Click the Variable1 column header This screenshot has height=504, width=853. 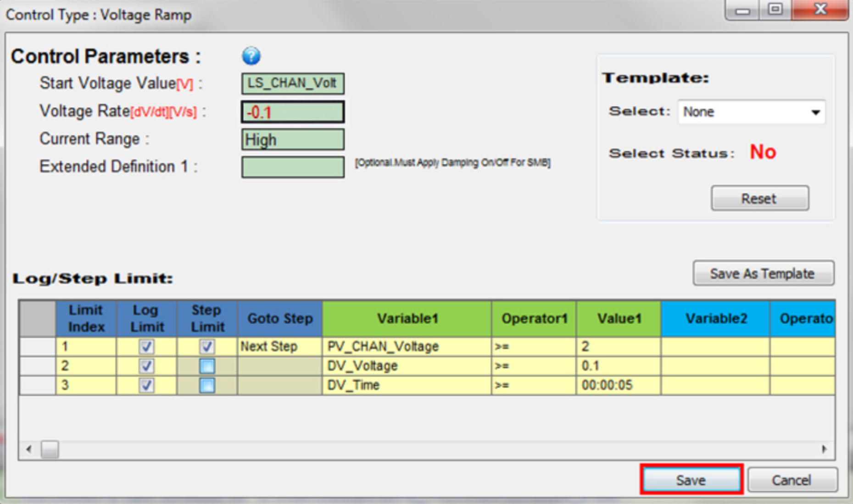(407, 318)
